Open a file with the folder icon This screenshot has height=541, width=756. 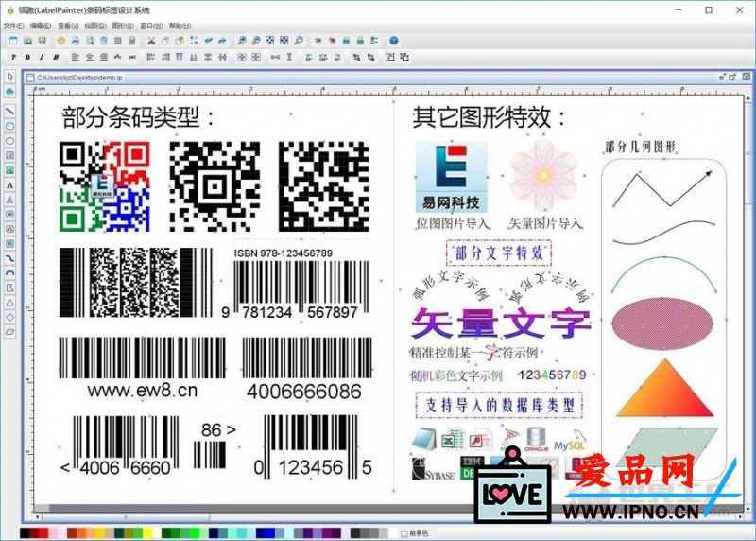(x=27, y=41)
